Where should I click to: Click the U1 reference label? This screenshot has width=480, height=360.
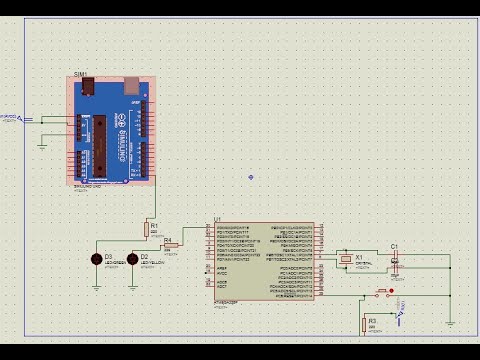tap(217, 219)
